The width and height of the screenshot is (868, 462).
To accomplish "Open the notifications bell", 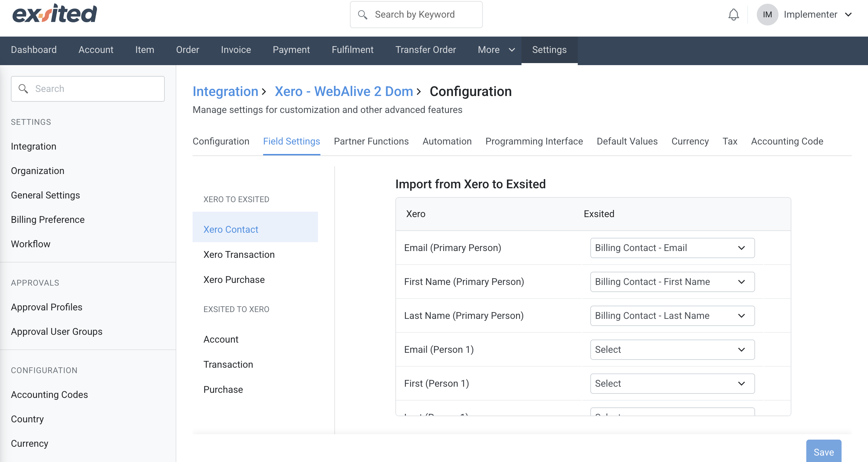I will pyautogui.click(x=733, y=15).
